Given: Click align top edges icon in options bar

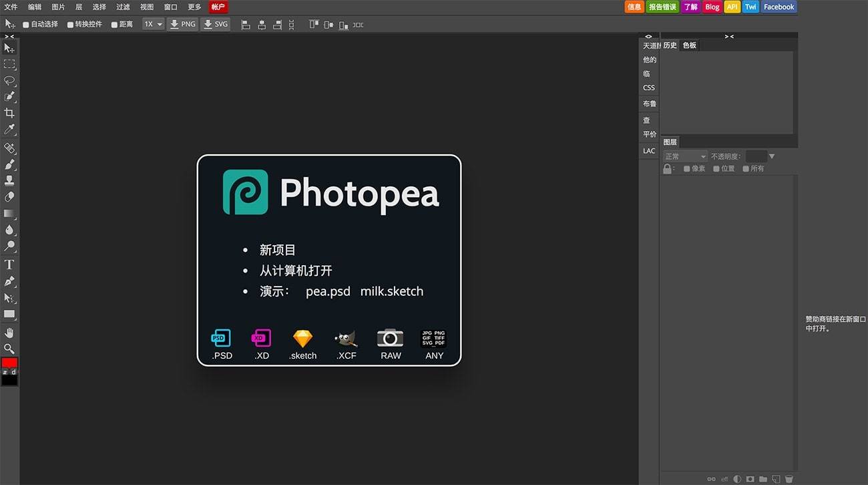Looking at the screenshot, I should tap(314, 25).
